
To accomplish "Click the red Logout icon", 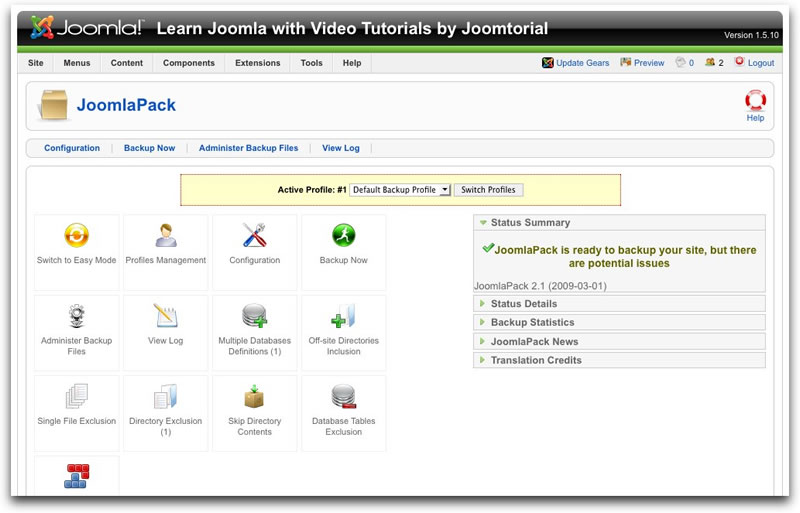I will [739, 62].
